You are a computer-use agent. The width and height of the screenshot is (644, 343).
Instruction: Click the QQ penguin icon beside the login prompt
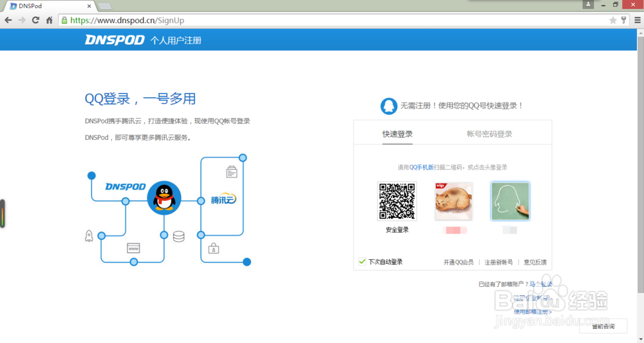(x=388, y=106)
